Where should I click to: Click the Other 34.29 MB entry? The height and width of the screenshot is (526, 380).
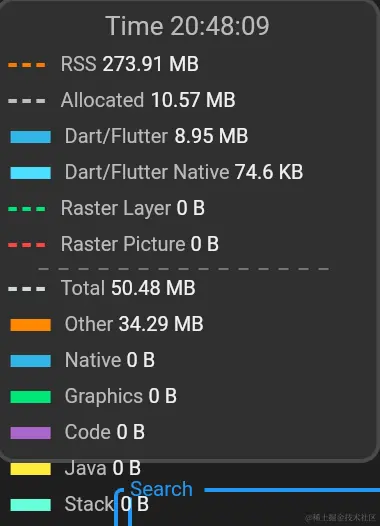[x=134, y=324]
